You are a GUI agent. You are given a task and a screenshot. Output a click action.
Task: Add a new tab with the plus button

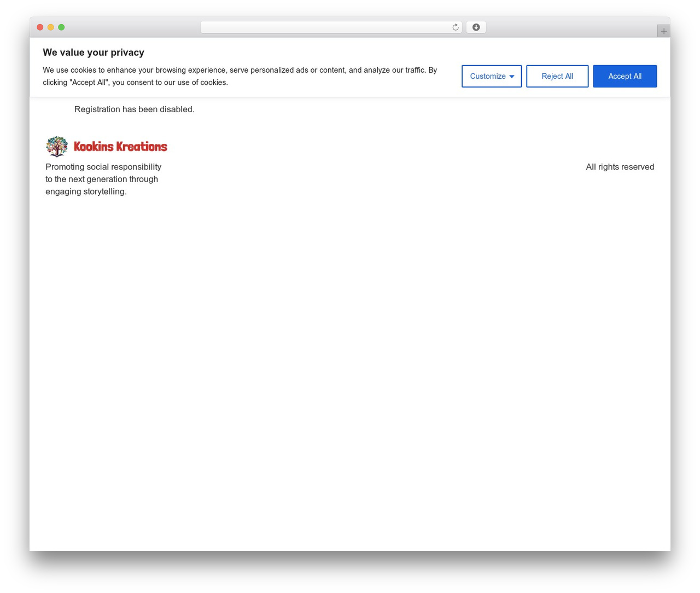click(663, 31)
